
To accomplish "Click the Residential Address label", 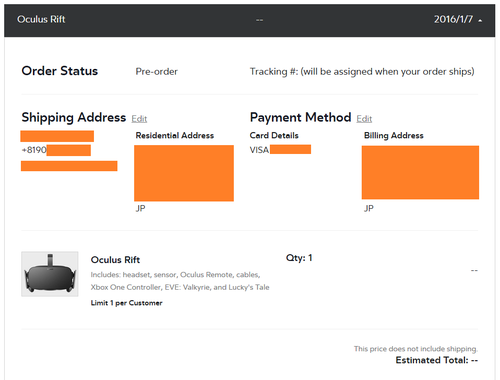I will click(175, 135).
